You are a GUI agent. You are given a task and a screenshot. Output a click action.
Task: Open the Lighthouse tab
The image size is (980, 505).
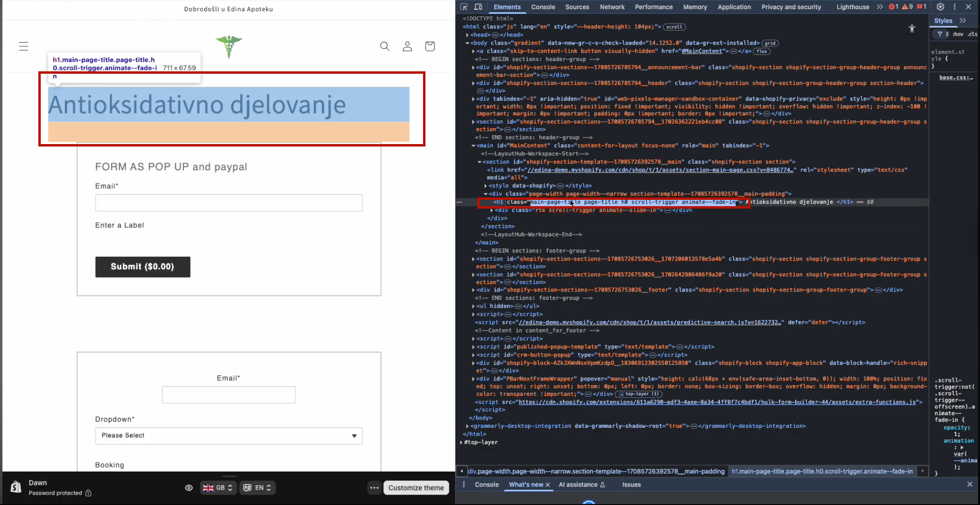pyautogui.click(x=852, y=7)
